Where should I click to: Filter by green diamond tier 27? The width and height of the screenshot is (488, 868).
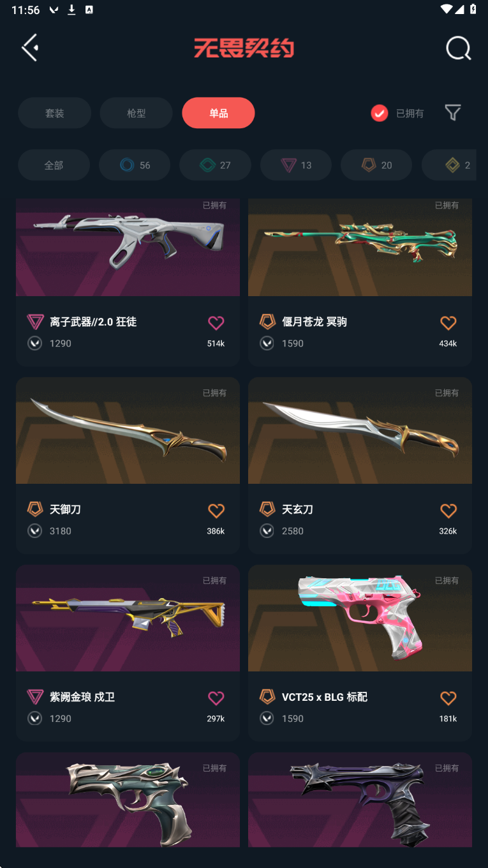215,165
